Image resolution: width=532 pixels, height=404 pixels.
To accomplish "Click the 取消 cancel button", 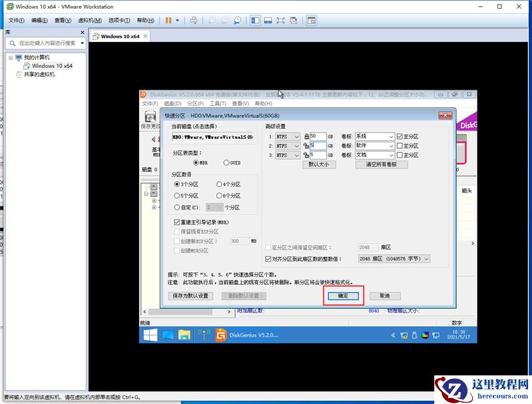I will pyautogui.click(x=385, y=296).
